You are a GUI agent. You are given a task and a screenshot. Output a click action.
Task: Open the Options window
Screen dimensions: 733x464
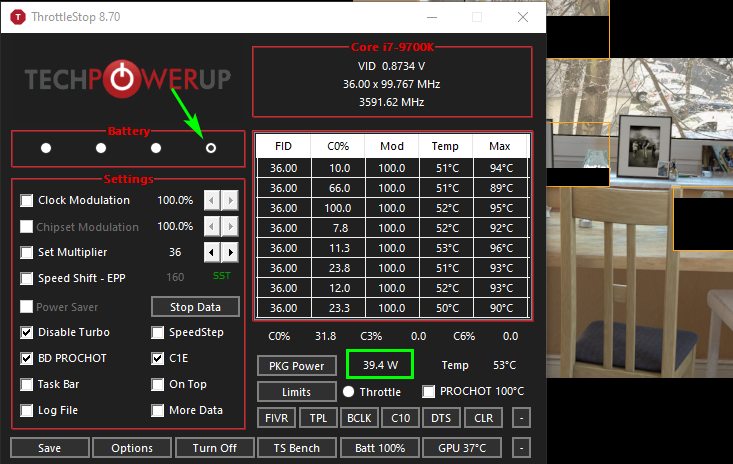pyautogui.click(x=132, y=448)
